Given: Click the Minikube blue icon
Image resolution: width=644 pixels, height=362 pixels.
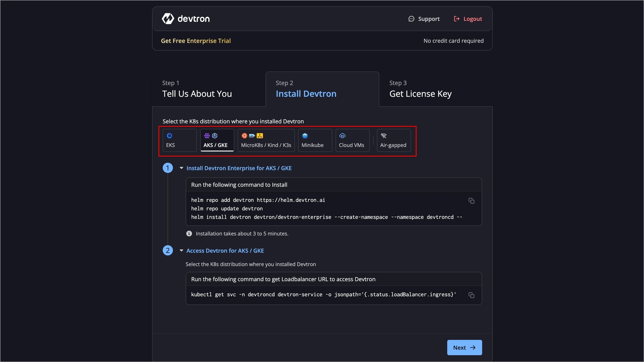Looking at the screenshot, I should tap(305, 136).
